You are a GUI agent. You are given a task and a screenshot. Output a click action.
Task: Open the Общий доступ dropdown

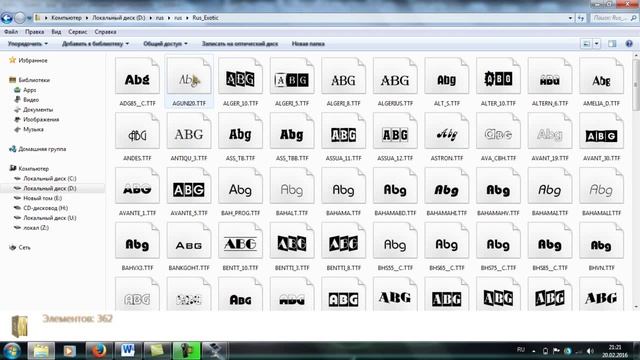165,44
